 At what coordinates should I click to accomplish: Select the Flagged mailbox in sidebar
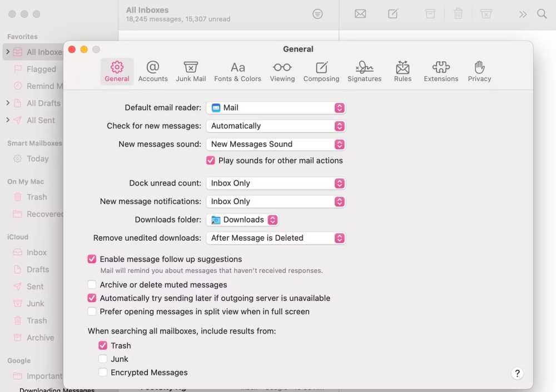click(x=40, y=69)
